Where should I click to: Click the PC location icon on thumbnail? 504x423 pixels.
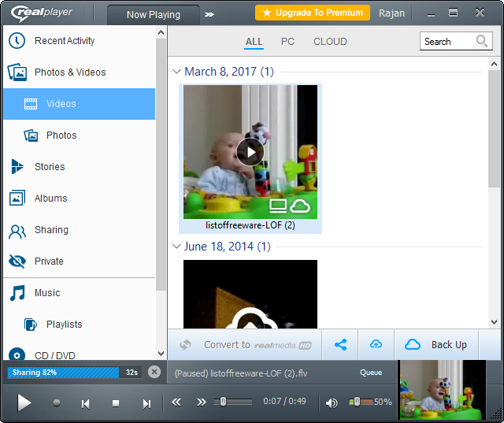278,206
